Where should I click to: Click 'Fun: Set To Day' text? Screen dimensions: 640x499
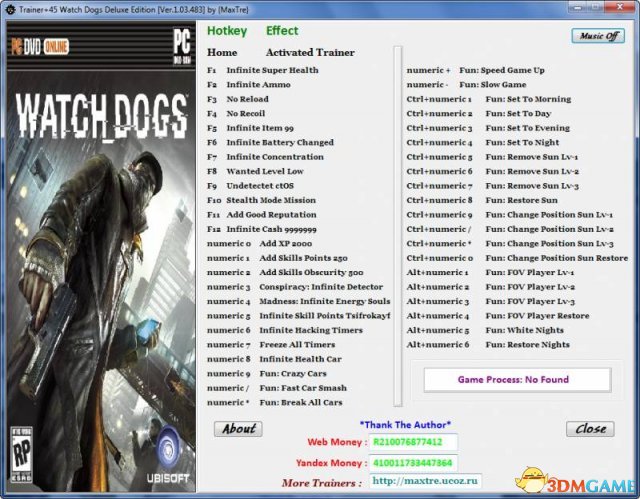(x=518, y=113)
